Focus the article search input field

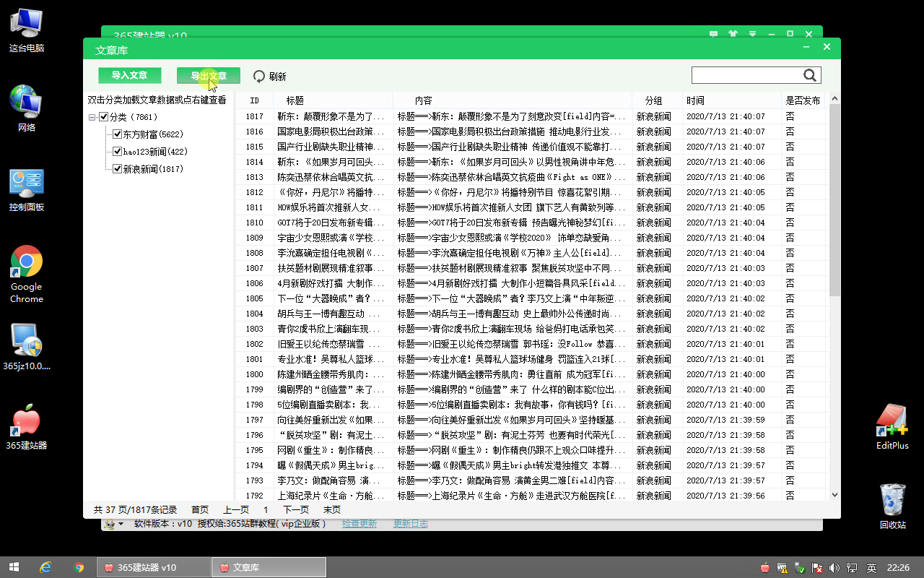[746, 75]
